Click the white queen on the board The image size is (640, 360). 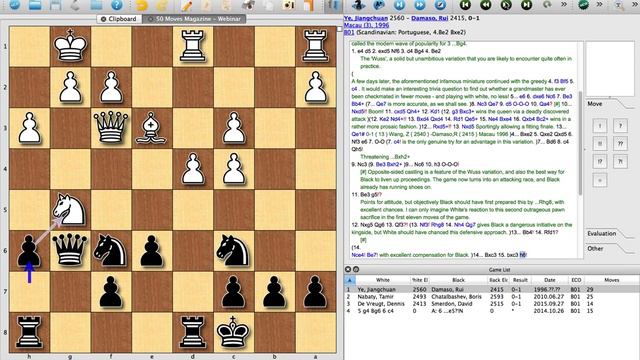[x=111, y=127]
